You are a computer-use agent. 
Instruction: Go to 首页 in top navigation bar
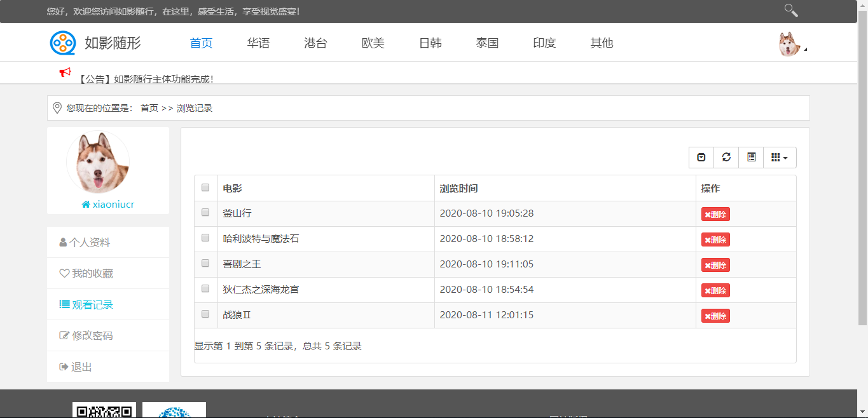[201, 43]
